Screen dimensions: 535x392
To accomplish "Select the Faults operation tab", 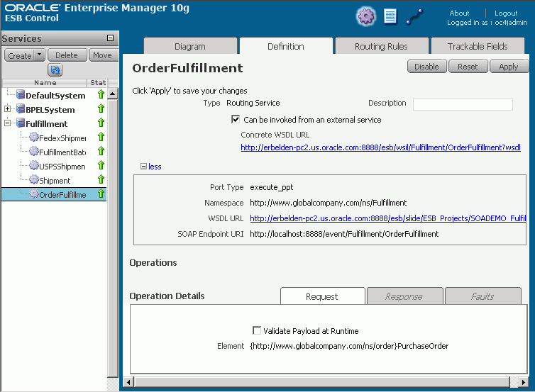I will (482, 296).
